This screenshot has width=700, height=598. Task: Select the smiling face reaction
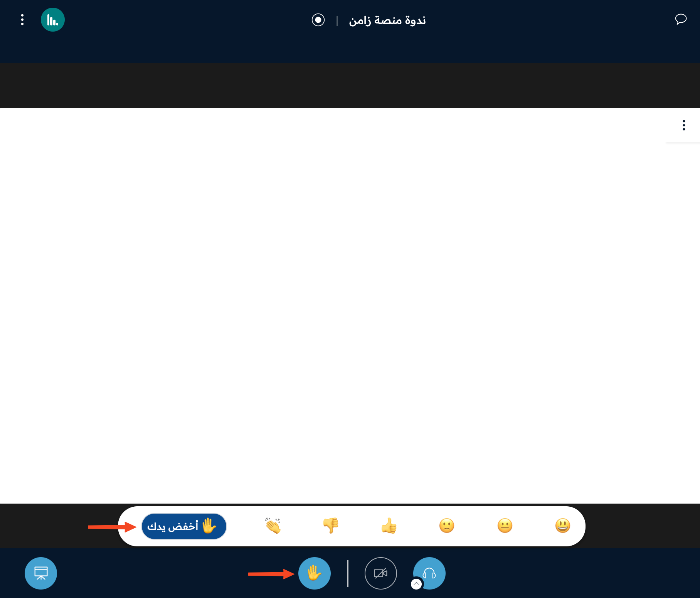pos(563,526)
